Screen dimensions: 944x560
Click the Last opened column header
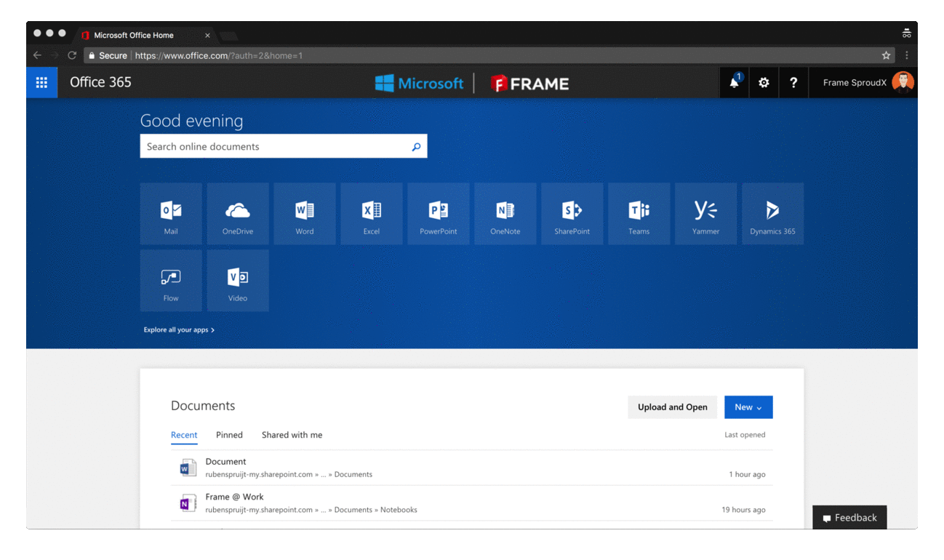click(x=745, y=435)
